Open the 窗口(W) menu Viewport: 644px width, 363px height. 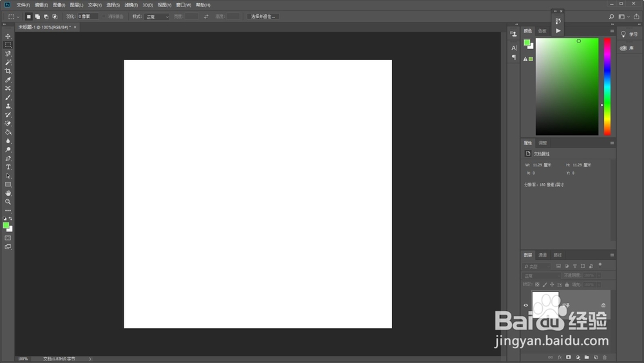184,5
